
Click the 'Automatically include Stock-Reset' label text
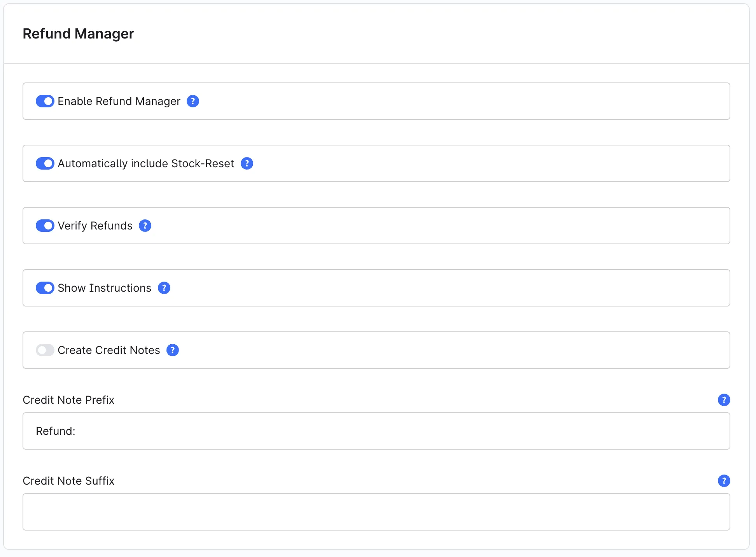pyautogui.click(x=146, y=163)
